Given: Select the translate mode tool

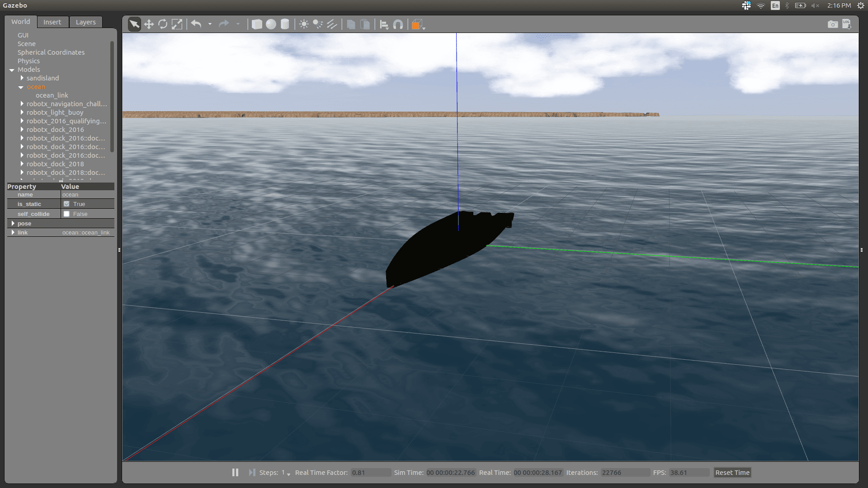Looking at the screenshot, I should (x=149, y=24).
